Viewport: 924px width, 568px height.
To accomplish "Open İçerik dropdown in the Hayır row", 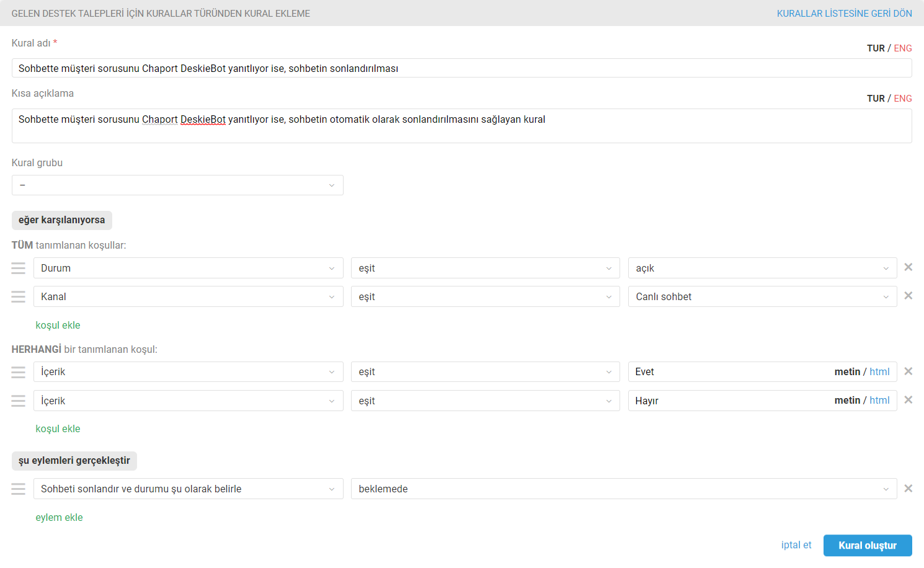I will [x=189, y=401].
